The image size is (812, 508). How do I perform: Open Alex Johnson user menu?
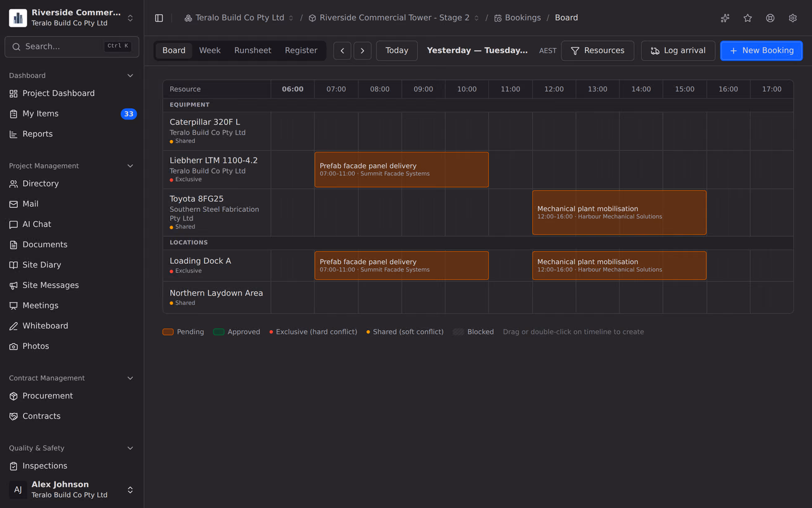point(72,489)
